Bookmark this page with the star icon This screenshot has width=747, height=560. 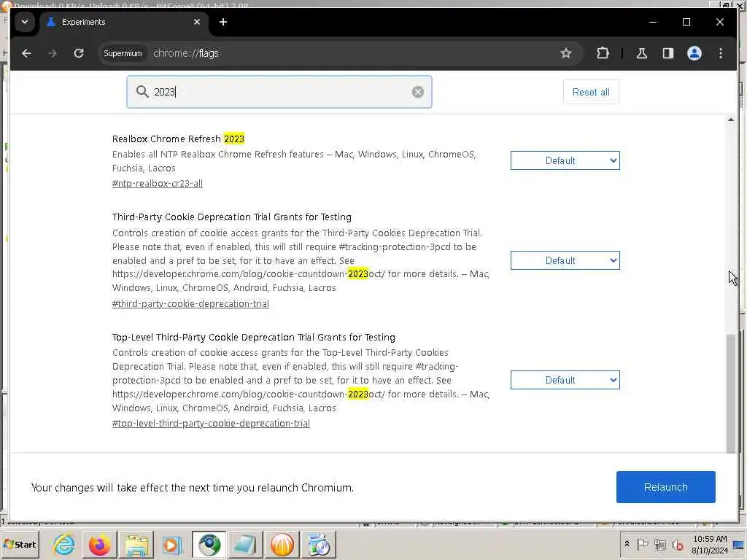(x=565, y=53)
